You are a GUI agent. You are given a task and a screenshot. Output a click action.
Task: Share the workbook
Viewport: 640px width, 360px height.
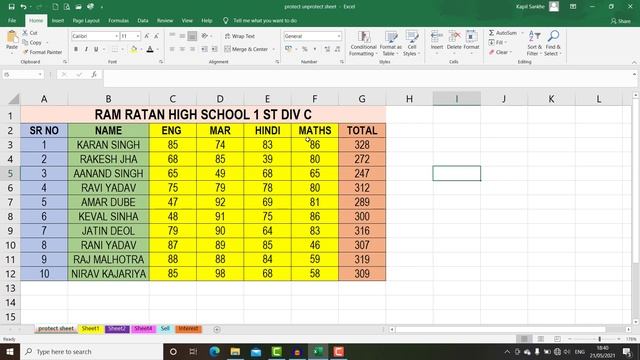[x=620, y=21]
